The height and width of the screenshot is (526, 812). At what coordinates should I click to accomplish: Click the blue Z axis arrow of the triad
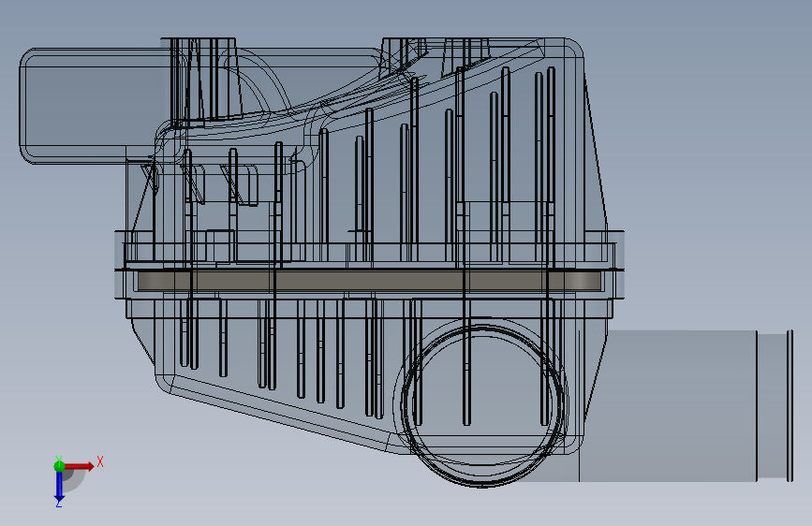(59, 485)
